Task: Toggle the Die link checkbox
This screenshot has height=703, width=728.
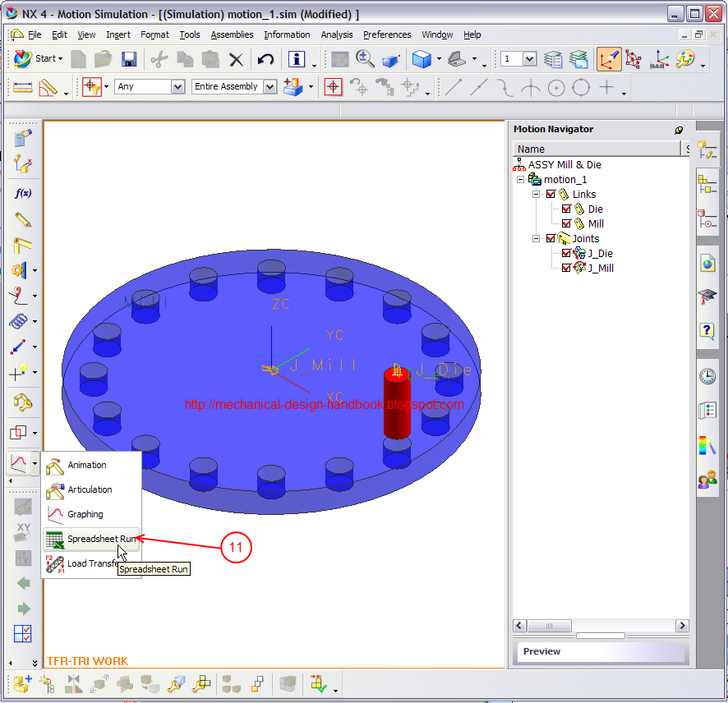Action: 566,209
